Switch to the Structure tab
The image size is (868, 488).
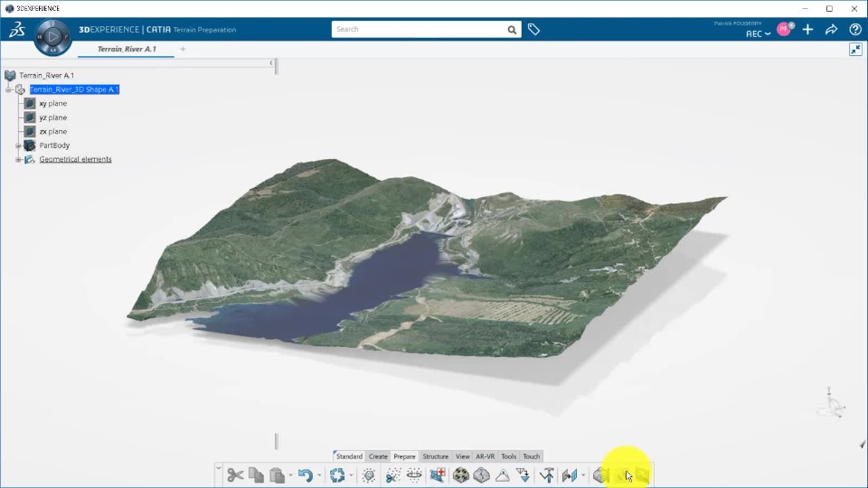click(x=436, y=456)
